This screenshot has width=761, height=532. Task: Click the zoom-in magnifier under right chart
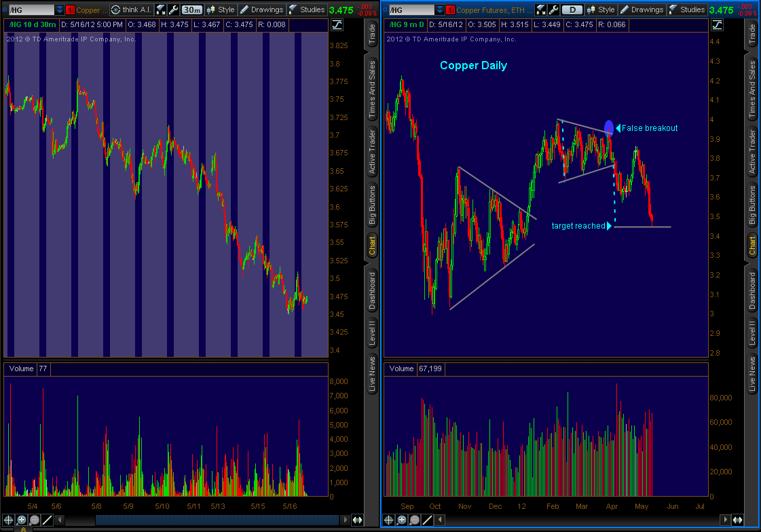pyautogui.click(x=401, y=520)
